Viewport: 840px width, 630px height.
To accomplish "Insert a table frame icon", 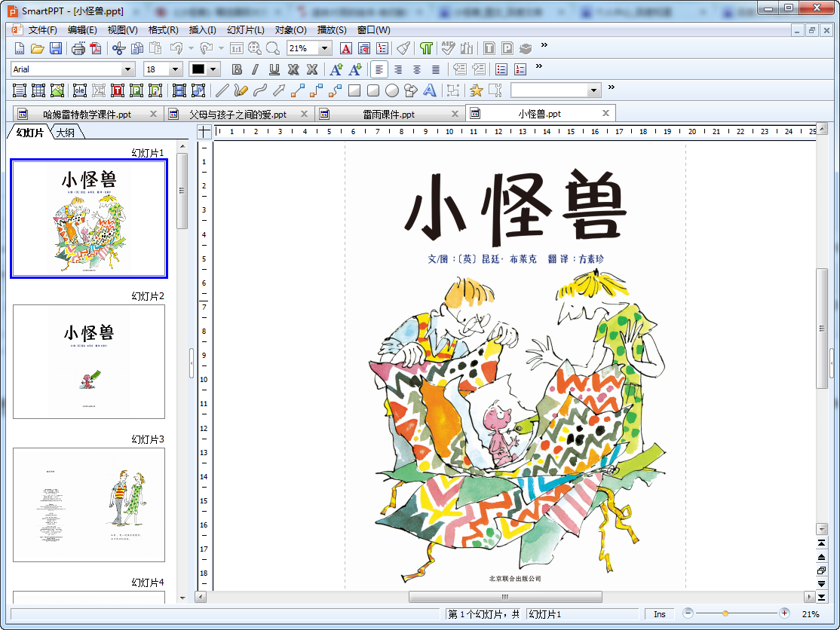I will pos(38,90).
